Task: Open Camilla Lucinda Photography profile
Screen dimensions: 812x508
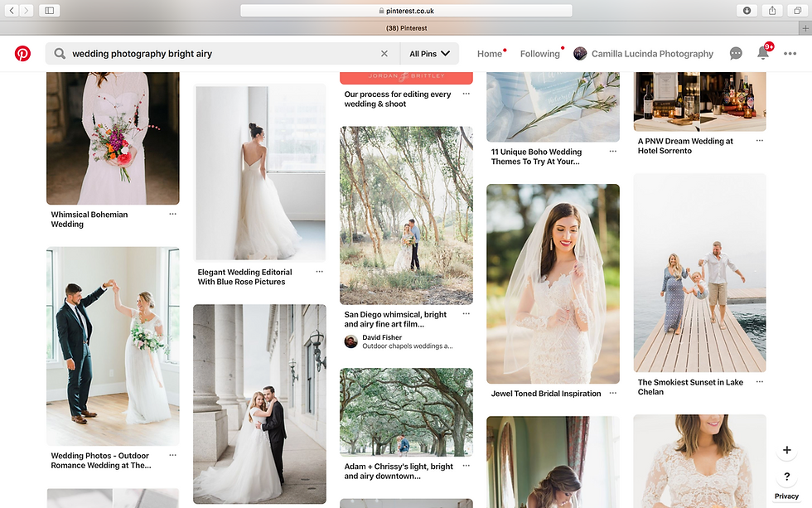Action: click(x=652, y=53)
